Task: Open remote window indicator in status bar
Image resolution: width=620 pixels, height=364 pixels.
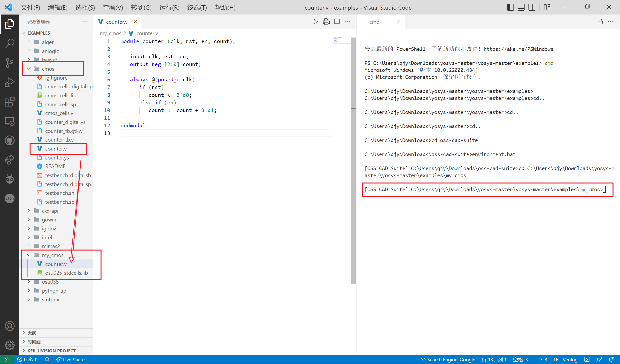Action: point(7,360)
